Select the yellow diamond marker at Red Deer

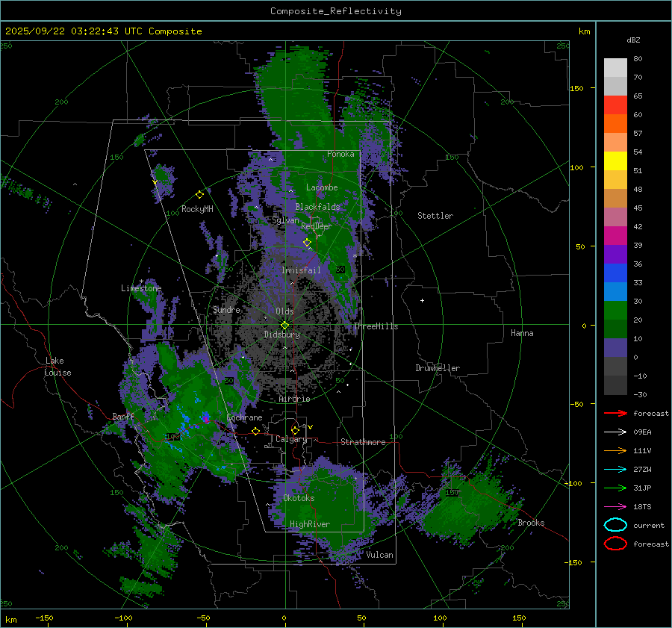click(307, 243)
